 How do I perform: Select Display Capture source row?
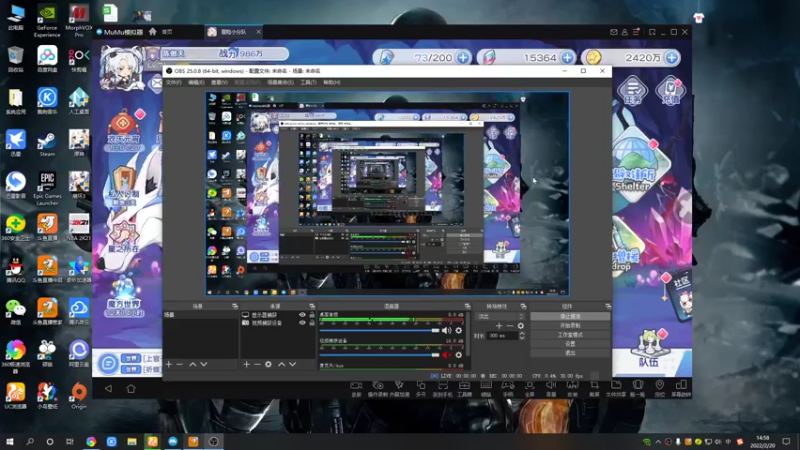[278, 315]
